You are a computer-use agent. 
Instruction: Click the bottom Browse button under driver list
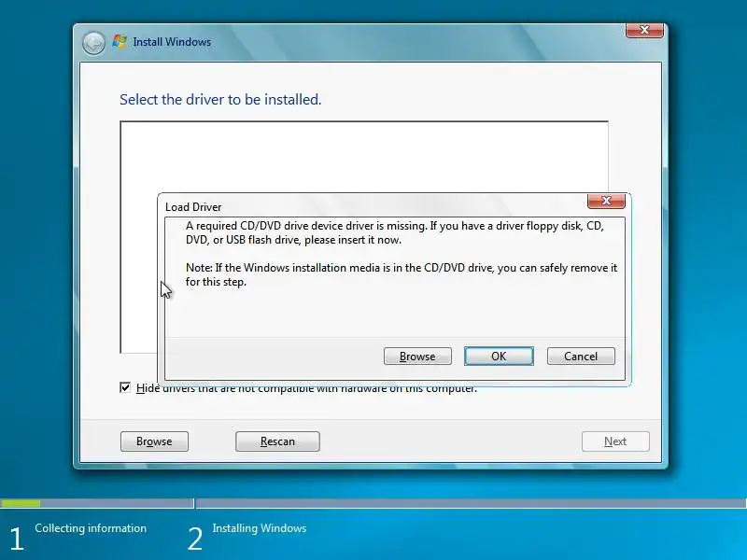pyautogui.click(x=154, y=441)
